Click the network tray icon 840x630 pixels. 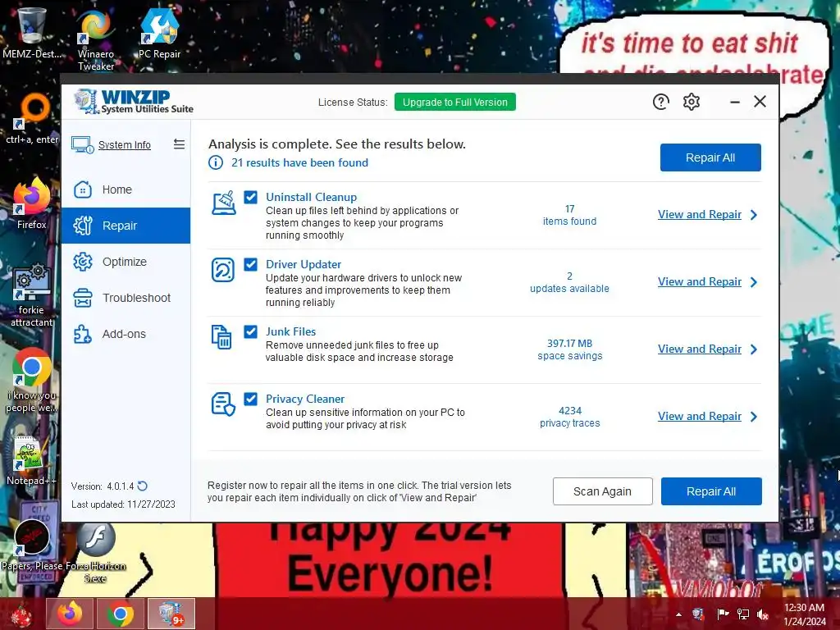743,614
